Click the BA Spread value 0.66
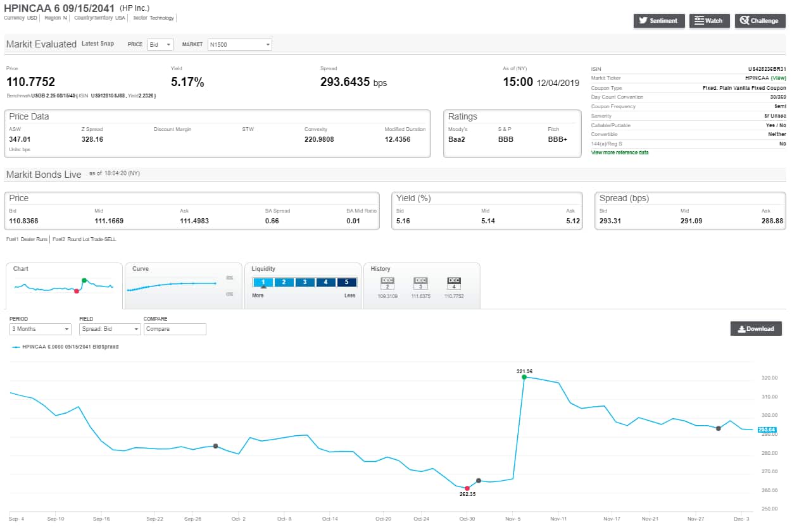The image size is (792, 532). click(x=272, y=221)
